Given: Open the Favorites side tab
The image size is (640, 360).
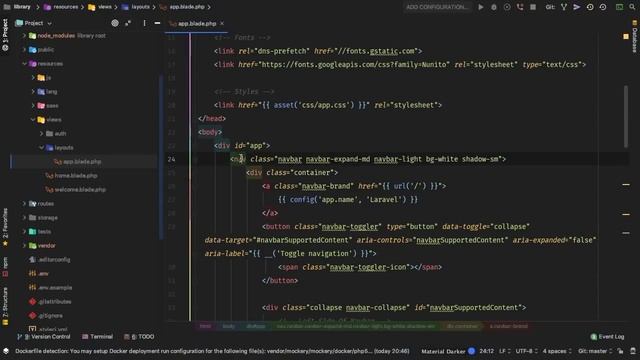Looking at the screenshot, I should click(5, 227).
